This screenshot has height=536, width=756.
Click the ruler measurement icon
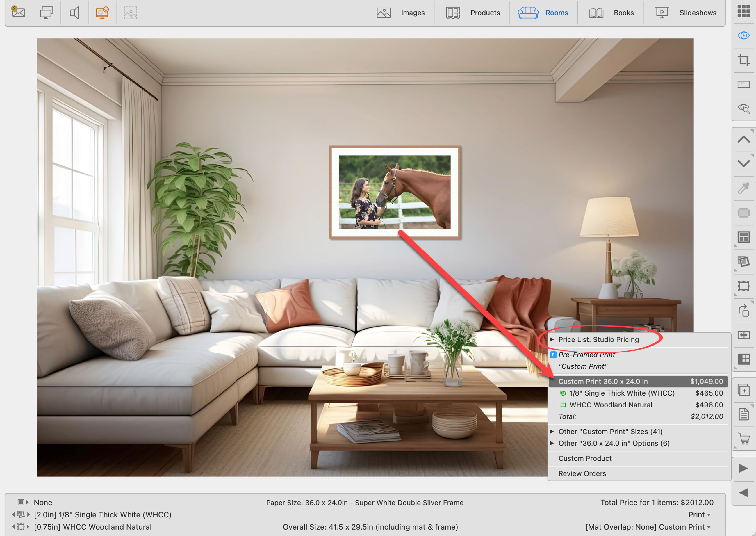(743, 84)
